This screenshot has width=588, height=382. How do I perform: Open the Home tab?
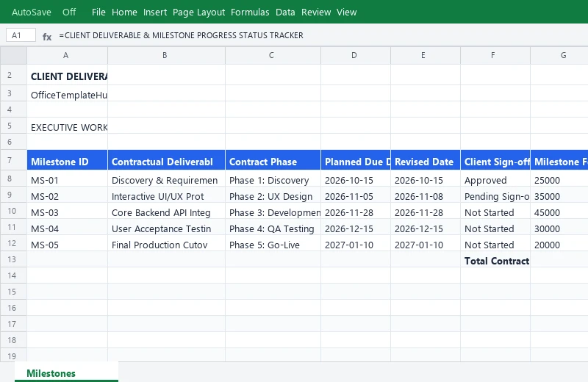124,12
